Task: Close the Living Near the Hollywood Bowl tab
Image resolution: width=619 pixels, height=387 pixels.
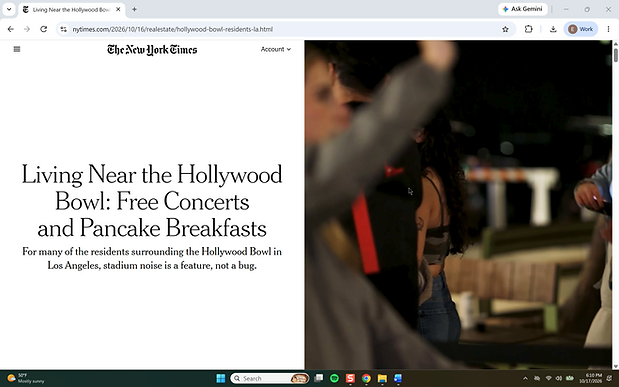Action: click(x=118, y=9)
